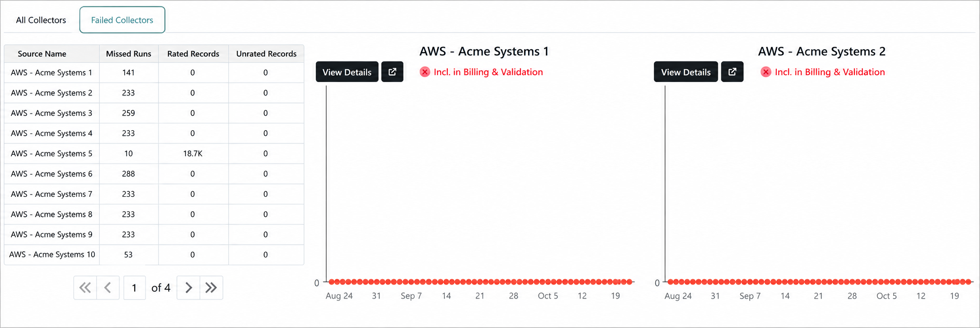Go to previous page of collectors table

[108, 288]
